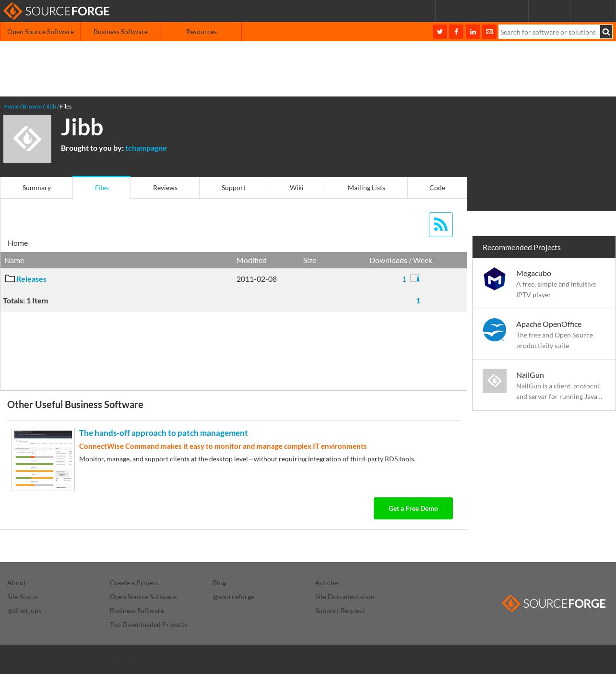Click the Releases folder icon

pyautogui.click(x=10, y=278)
